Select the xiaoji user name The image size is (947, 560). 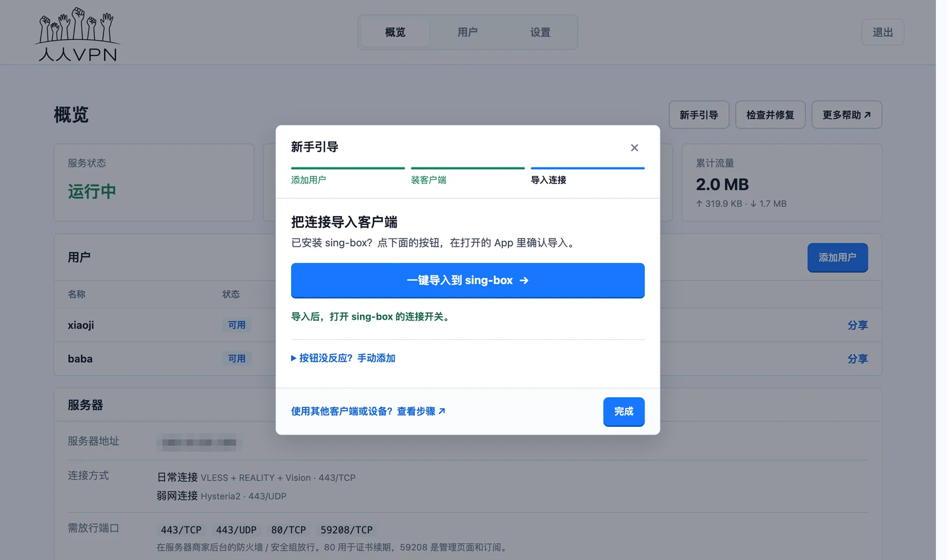[81, 325]
